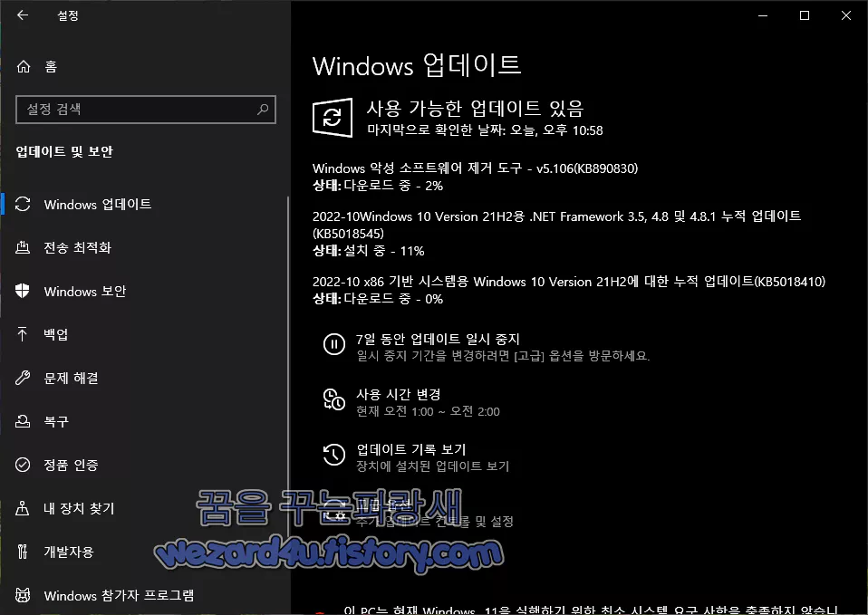Open 개발자용 settings page
This screenshot has height=615, width=868.
[x=69, y=552]
